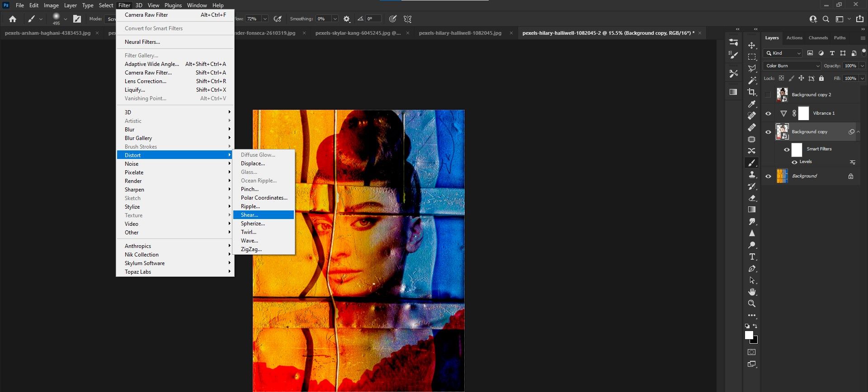Toggle visibility of the Levels smart filter

click(794, 162)
